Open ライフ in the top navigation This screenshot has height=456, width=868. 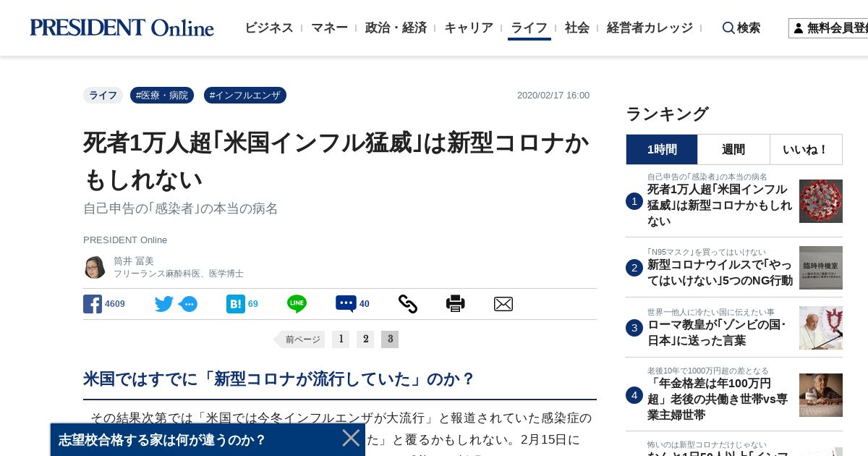pos(529,28)
